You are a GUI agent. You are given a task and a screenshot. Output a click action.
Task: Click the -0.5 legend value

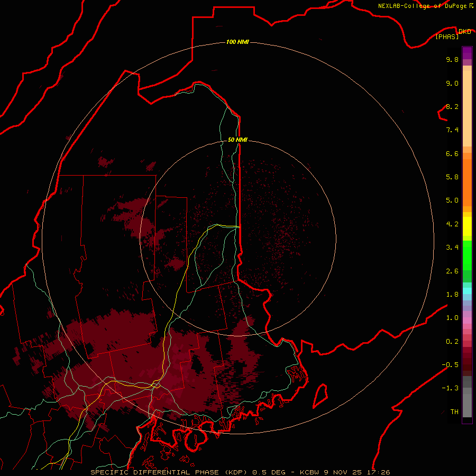tap(450, 365)
